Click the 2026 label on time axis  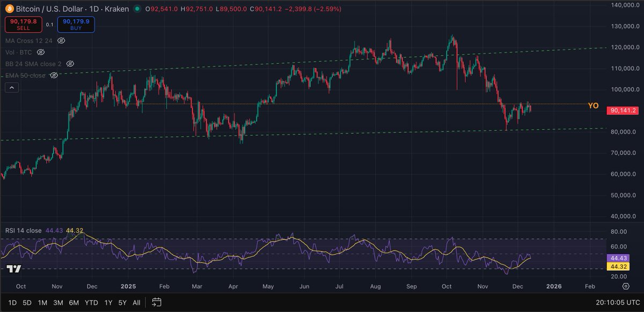(x=554, y=287)
